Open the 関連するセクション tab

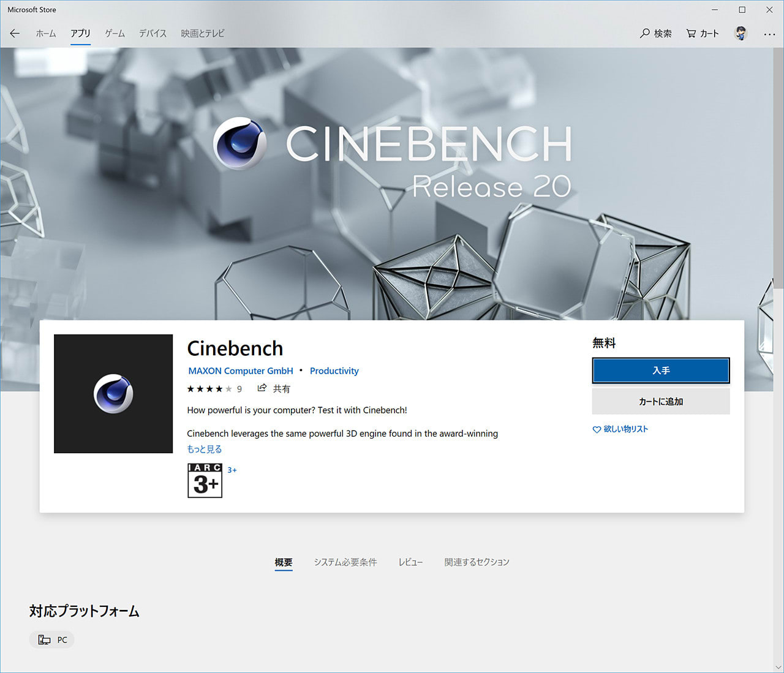(477, 562)
